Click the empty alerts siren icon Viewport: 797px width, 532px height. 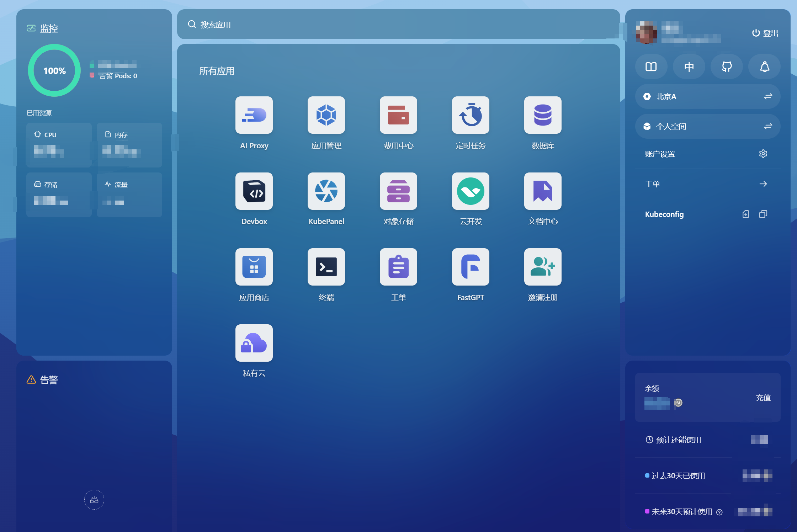pyautogui.click(x=94, y=500)
